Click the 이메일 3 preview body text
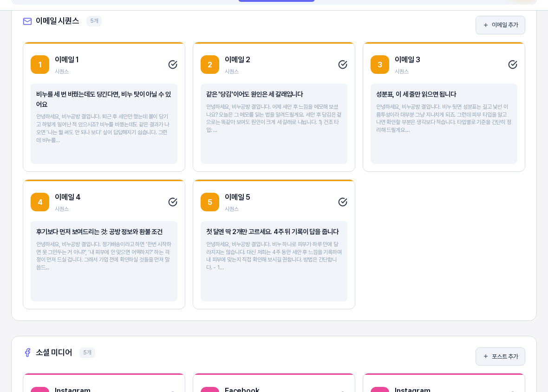The width and height of the screenshot is (548, 392). click(x=444, y=118)
